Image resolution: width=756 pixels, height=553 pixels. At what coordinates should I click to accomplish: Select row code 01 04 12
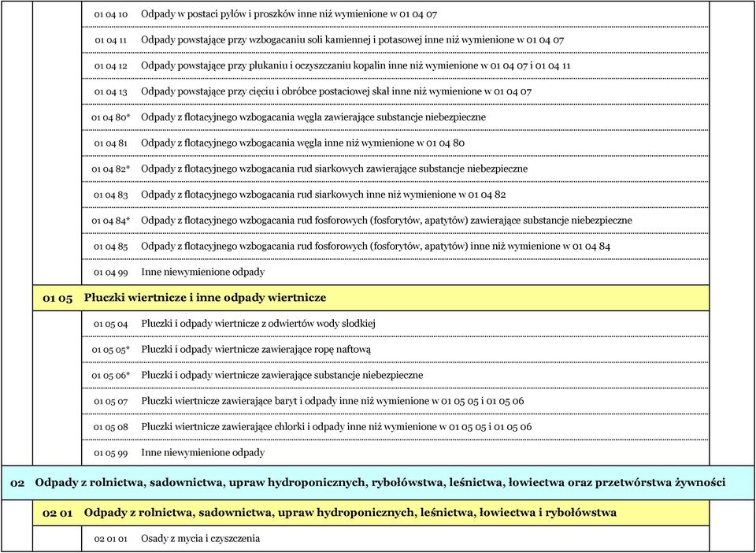[111, 65]
